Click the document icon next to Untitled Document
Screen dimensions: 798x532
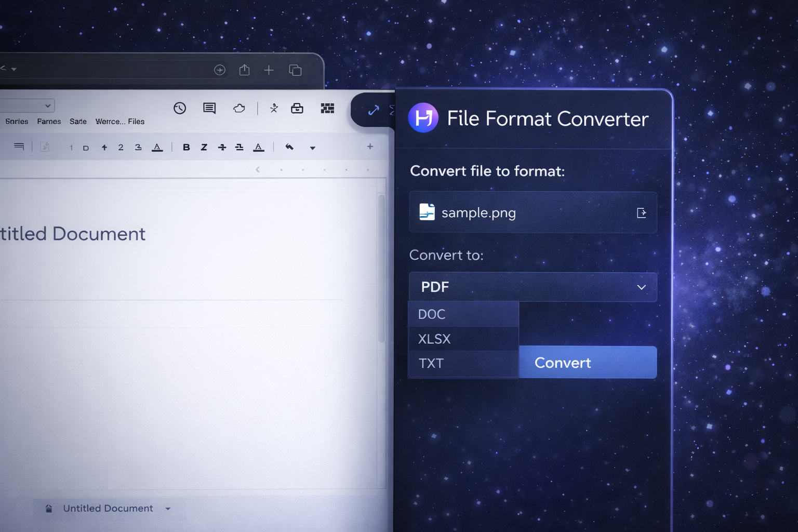49,509
